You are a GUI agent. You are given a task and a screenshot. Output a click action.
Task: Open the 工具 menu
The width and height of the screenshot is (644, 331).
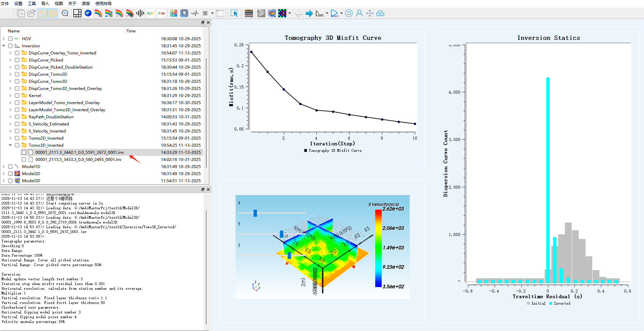[32, 3]
